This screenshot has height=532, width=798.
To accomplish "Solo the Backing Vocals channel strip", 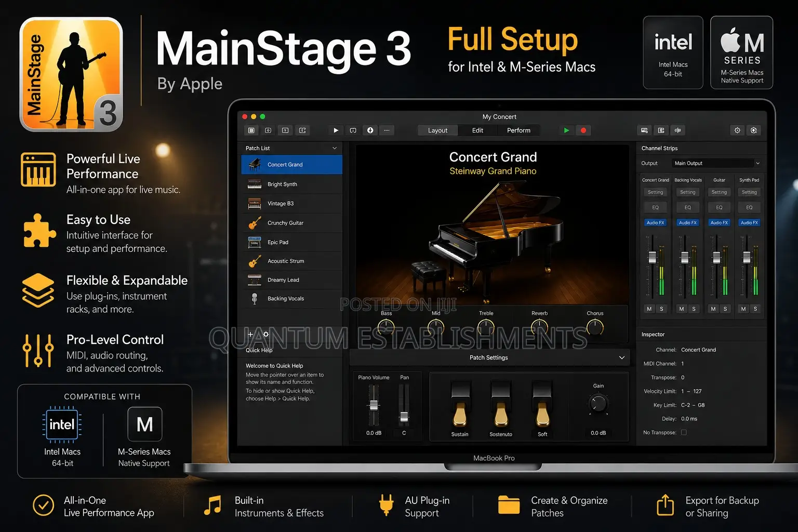I will tap(694, 309).
